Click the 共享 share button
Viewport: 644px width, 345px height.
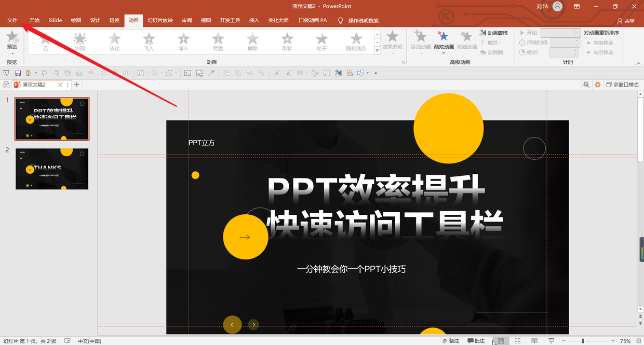click(626, 21)
